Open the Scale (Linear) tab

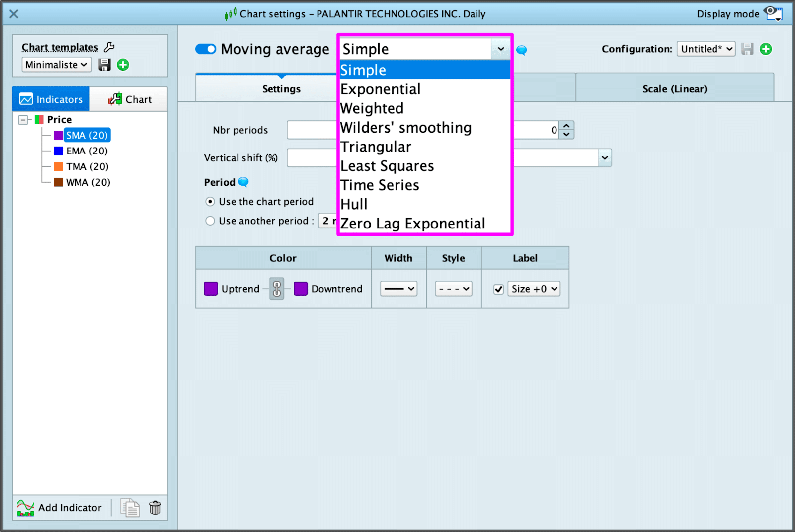click(674, 89)
